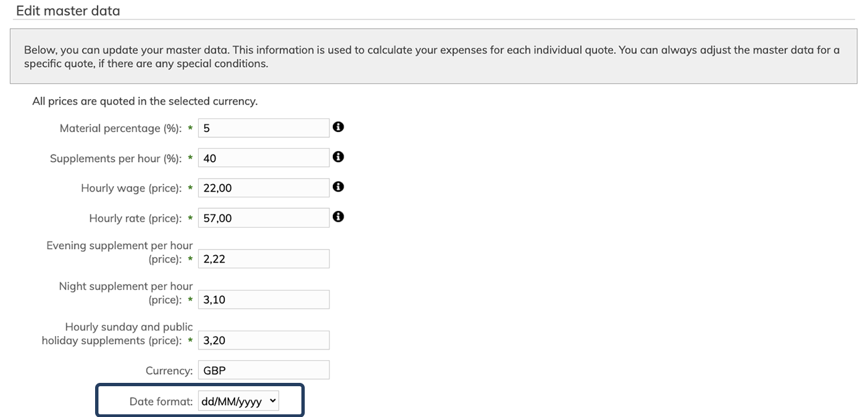The image size is (868, 417).
Task: Click into the Hourly rate input showing 57,00
Action: [x=264, y=218]
